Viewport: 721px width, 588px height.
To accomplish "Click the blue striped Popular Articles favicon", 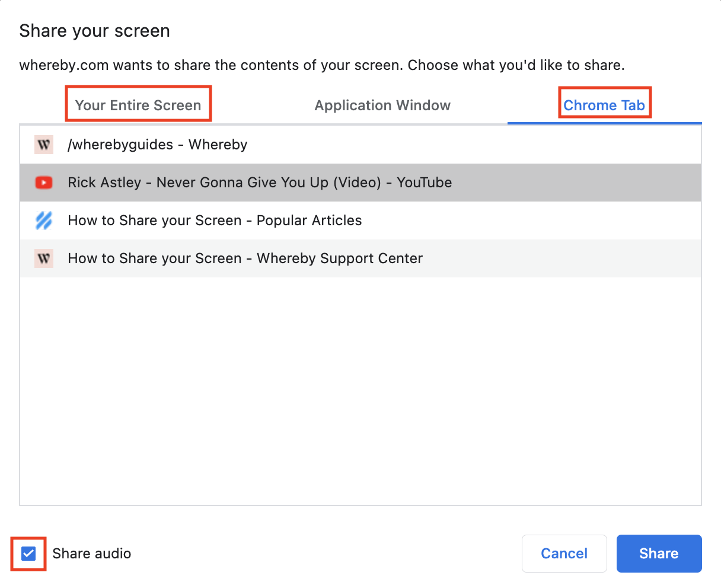I will (44, 220).
